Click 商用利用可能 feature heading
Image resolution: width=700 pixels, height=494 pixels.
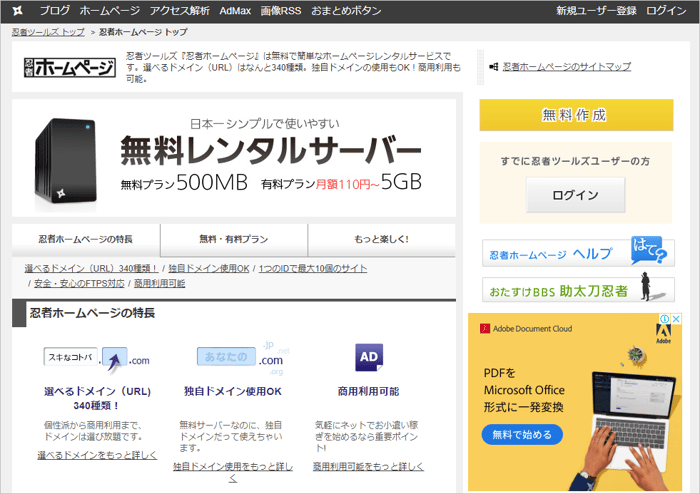tap(368, 391)
